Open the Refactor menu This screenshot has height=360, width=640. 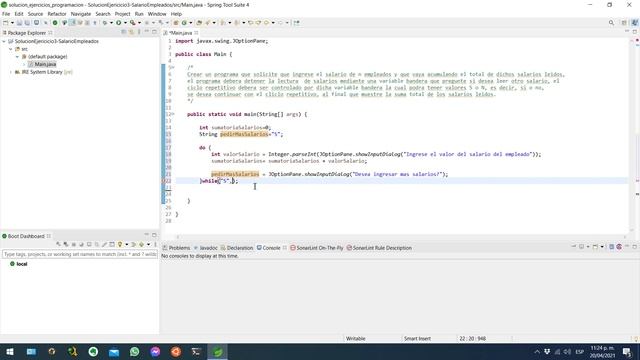point(57,14)
